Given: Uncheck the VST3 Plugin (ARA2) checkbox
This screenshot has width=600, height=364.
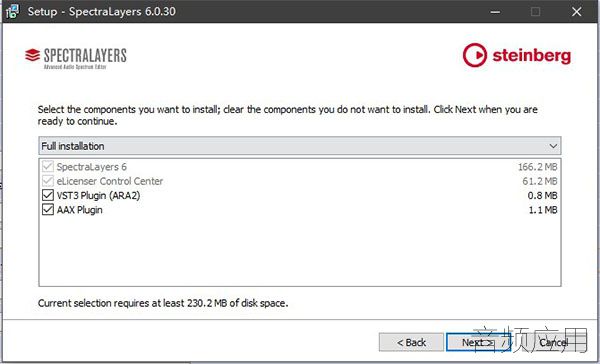Looking at the screenshot, I should [48, 195].
